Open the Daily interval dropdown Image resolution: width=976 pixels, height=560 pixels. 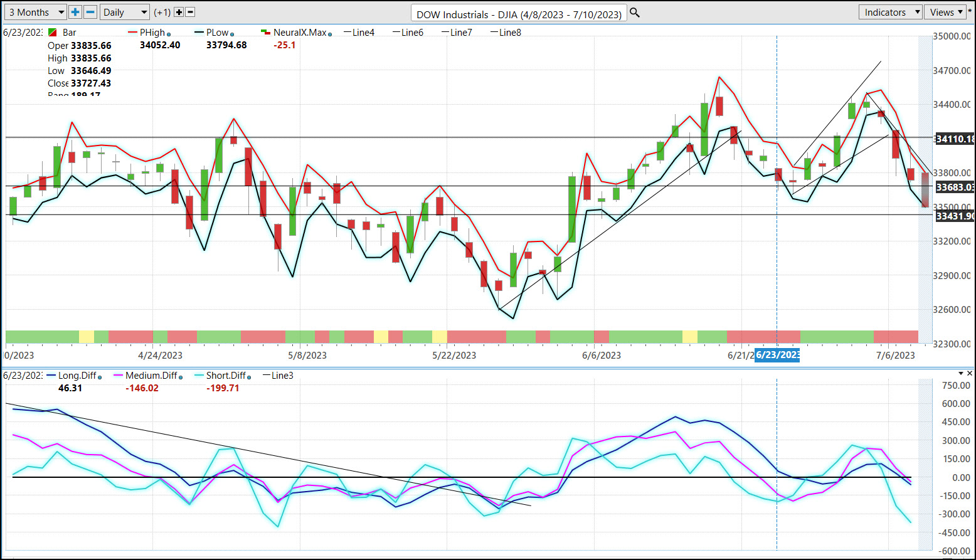(125, 12)
